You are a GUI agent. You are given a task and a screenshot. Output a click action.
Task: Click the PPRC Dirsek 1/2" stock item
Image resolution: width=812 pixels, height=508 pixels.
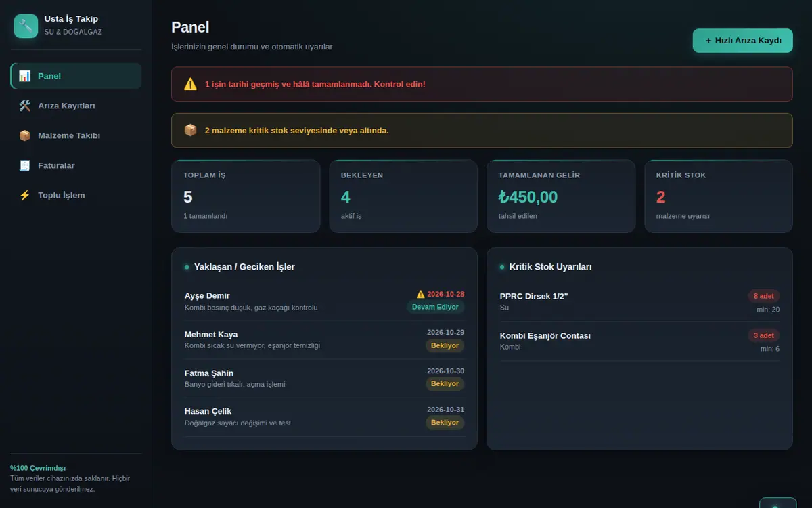click(x=639, y=301)
